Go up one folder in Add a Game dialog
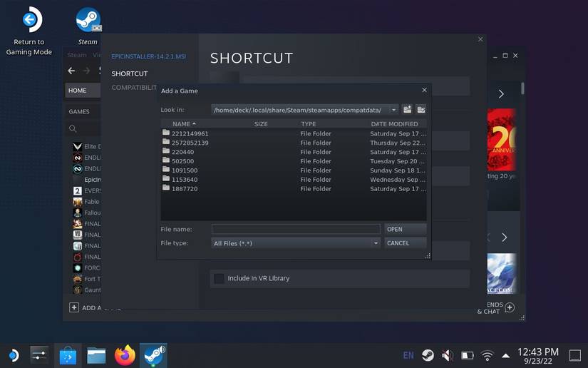588x368 pixels. pos(407,110)
